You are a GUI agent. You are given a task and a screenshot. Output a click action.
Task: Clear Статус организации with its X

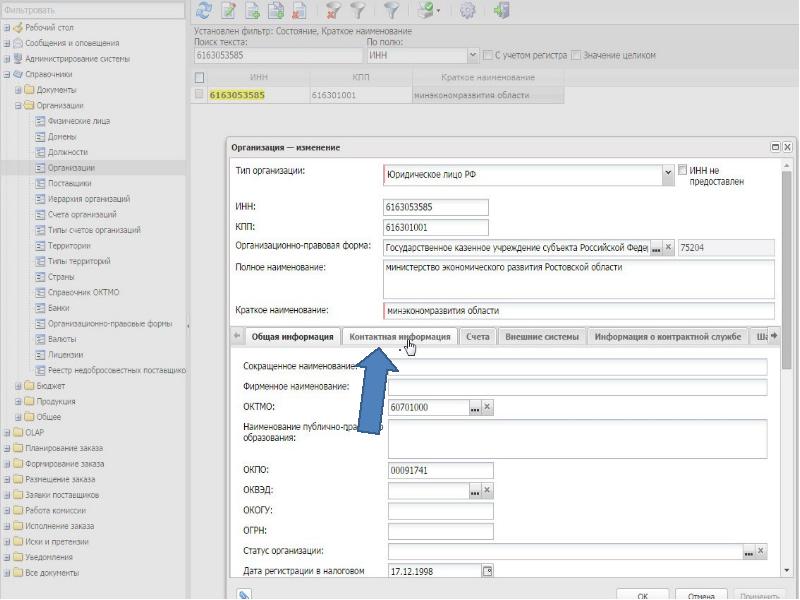[761, 551]
